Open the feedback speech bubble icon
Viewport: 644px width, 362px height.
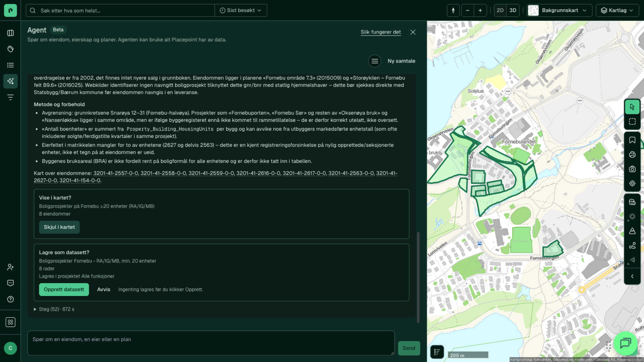click(x=10, y=283)
